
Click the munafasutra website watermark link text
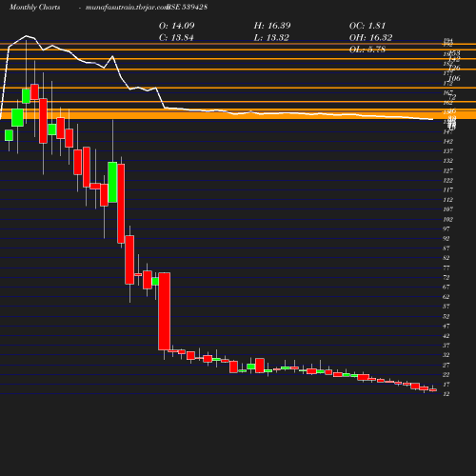[x=127, y=8]
